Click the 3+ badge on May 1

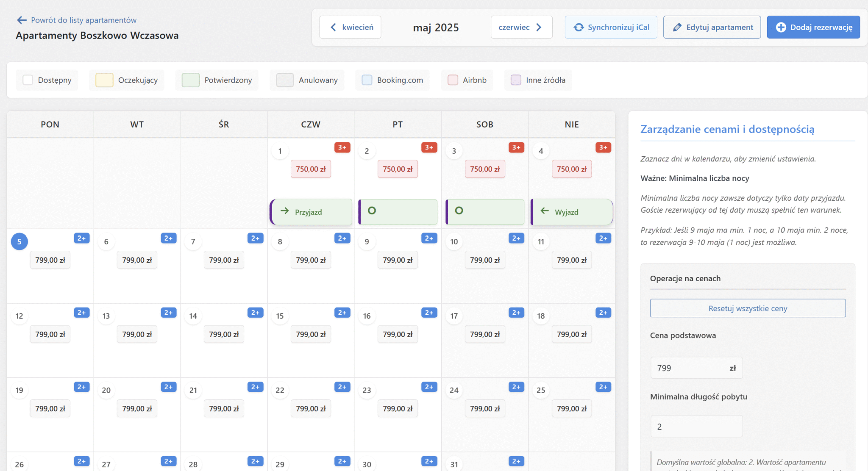coord(342,147)
